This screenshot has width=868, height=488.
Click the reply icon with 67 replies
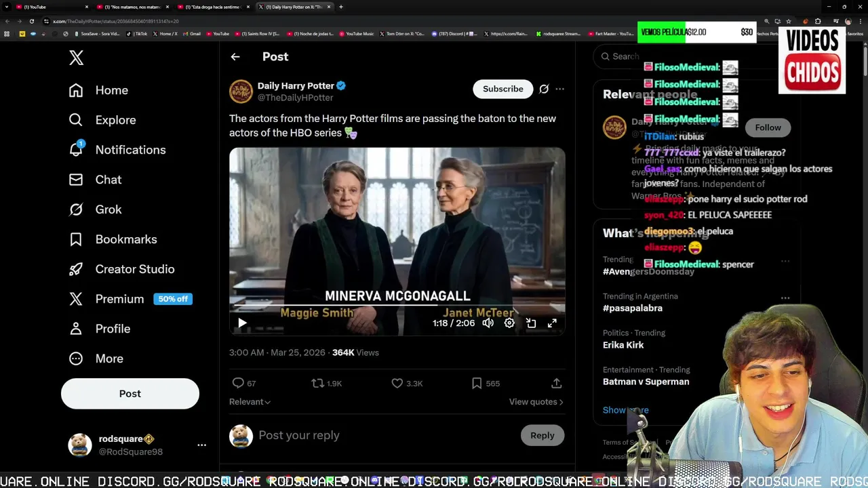coord(243,384)
